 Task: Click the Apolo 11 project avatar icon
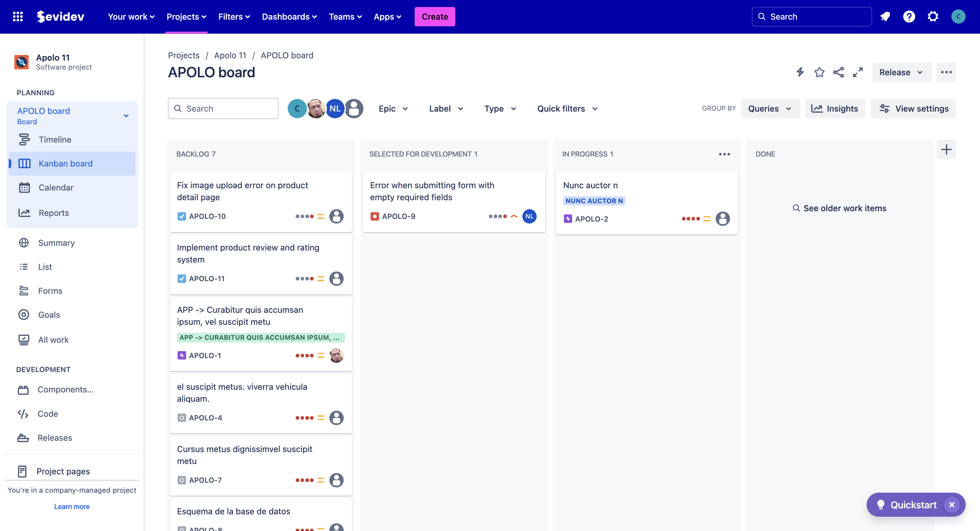[22, 62]
